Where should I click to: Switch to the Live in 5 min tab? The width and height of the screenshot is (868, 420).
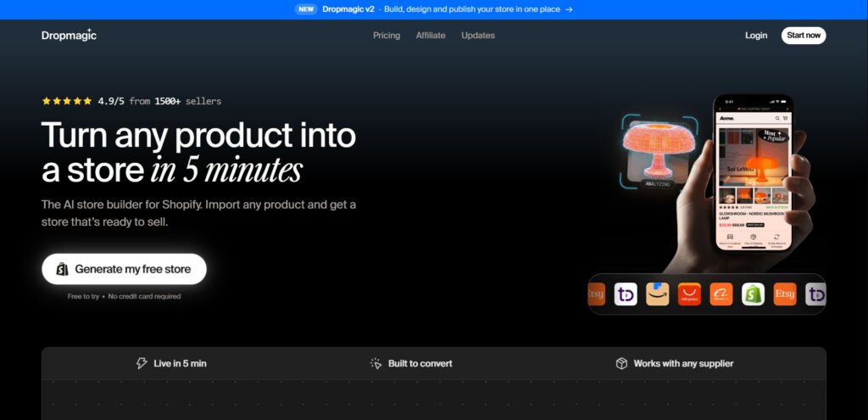pos(171,363)
